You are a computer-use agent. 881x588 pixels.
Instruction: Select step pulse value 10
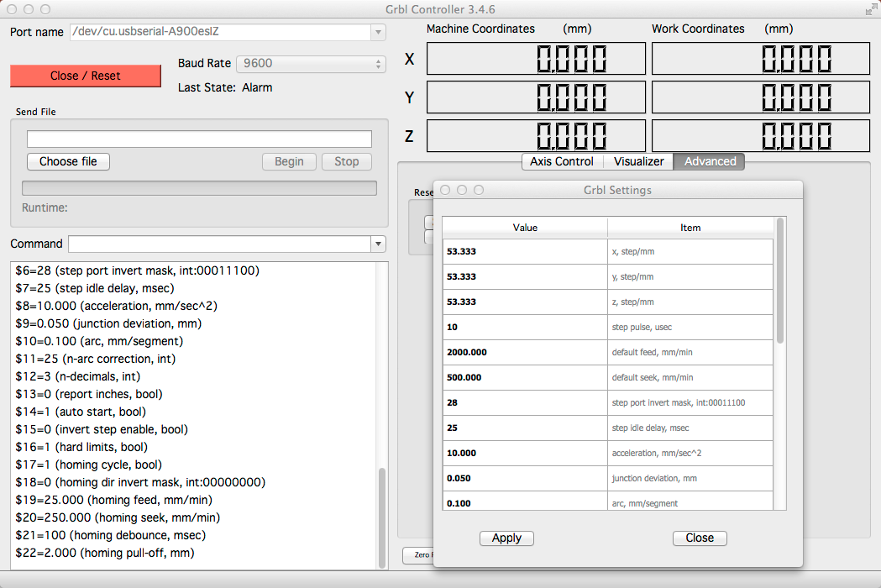[525, 327]
